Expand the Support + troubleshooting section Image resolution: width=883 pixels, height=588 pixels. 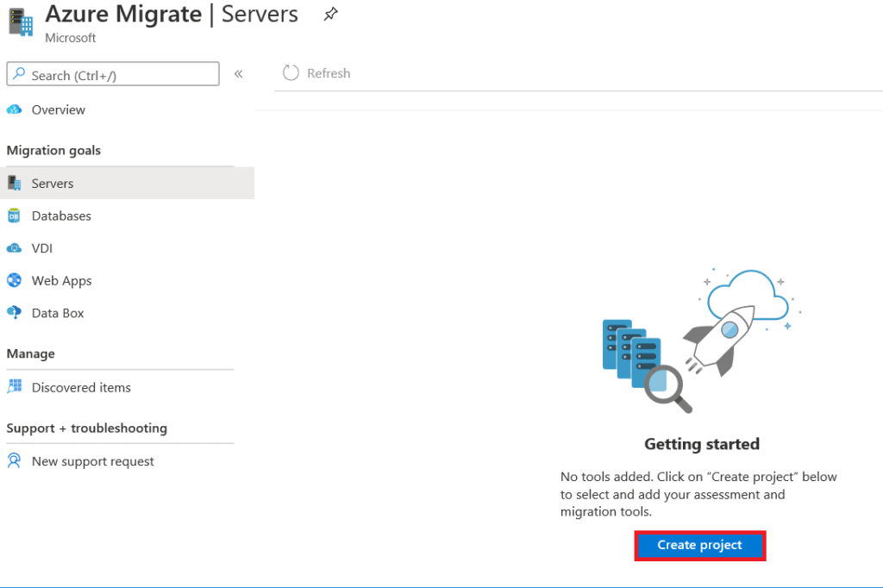pyautogui.click(x=86, y=428)
